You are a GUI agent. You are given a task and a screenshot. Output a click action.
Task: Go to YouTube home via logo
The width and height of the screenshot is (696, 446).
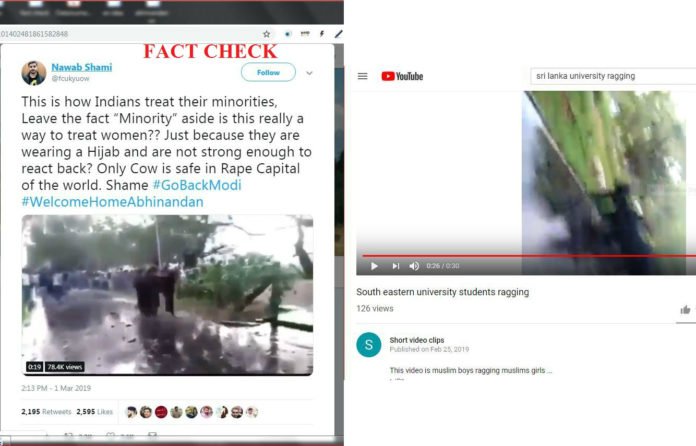[402, 76]
